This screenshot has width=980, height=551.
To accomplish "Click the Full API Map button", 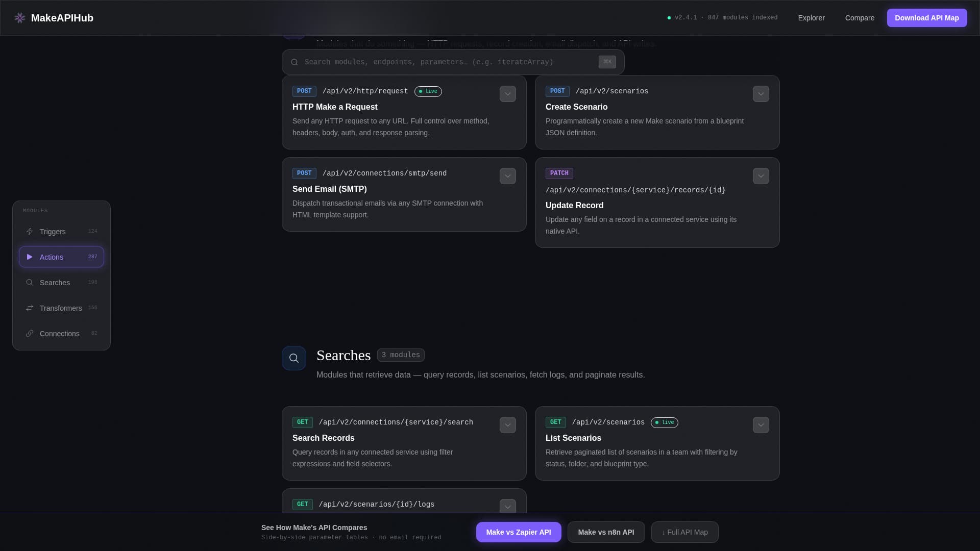I will click(x=684, y=532).
